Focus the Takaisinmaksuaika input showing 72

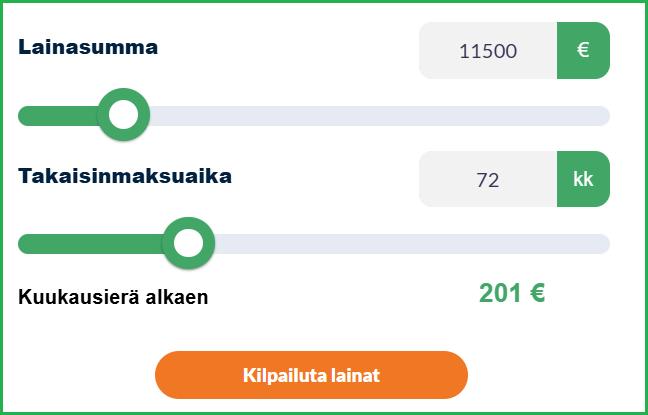point(487,179)
